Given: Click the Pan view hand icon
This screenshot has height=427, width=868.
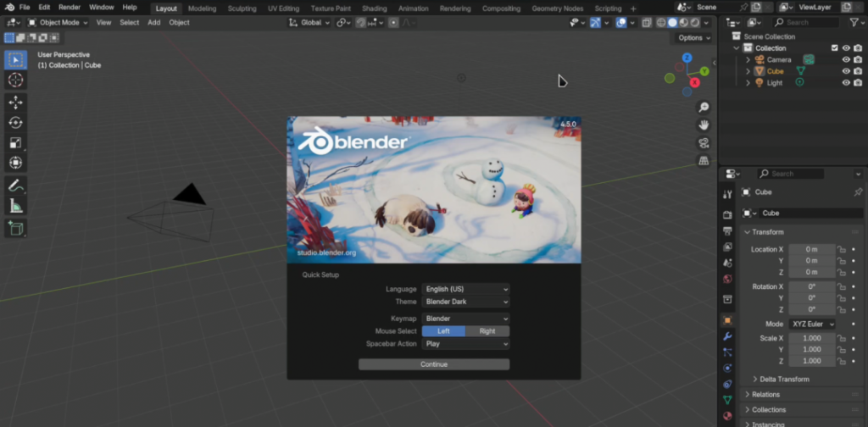Looking at the screenshot, I should pos(704,125).
